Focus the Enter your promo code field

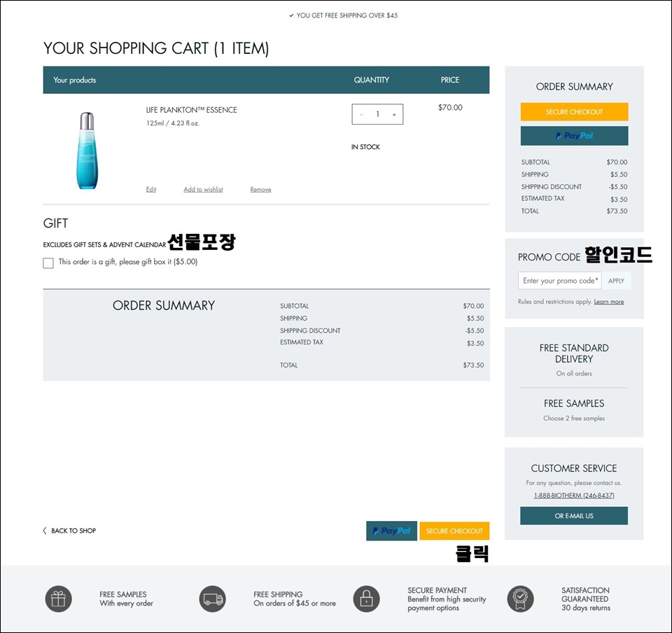pos(560,281)
